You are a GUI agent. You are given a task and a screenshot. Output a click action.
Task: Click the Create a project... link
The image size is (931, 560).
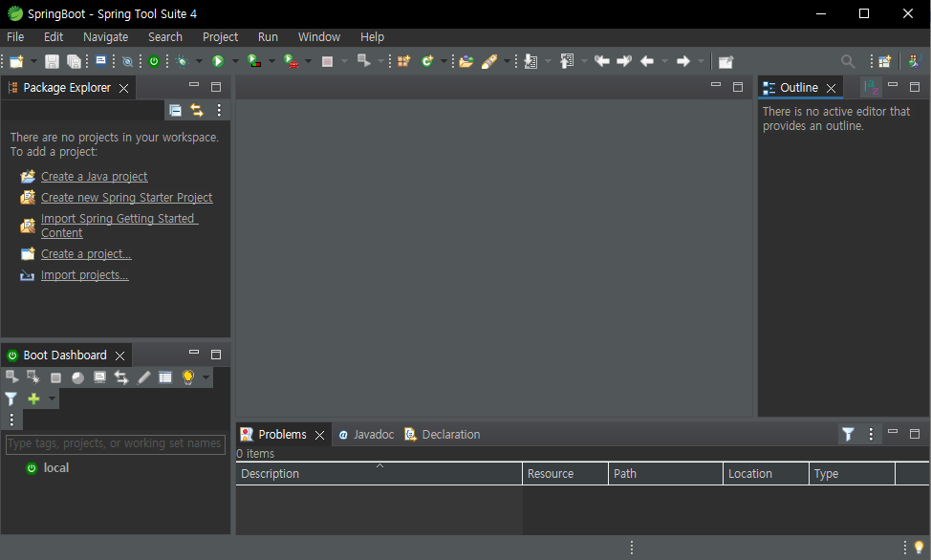[x=86, y=253]
